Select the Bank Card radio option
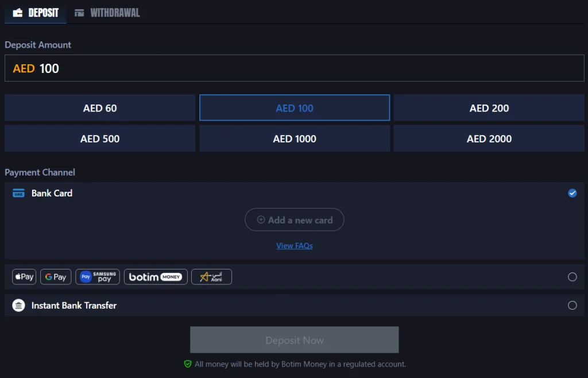588x378 pixels. click(x=572, y=193)
